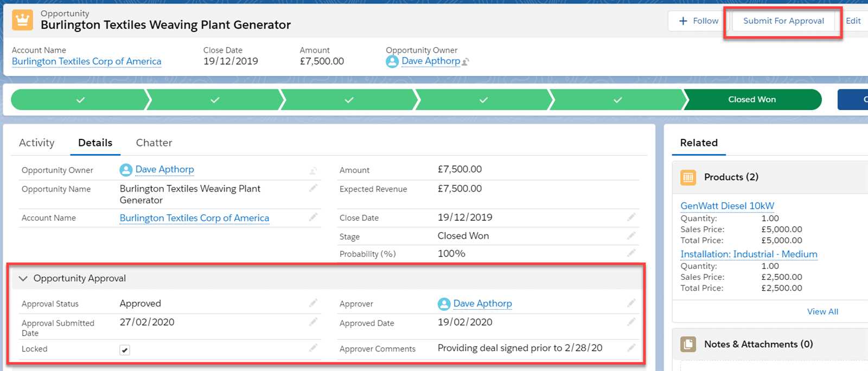The image size is (868, 371).
Task: Open Dave Apthorp link in Opportunity Owner field
Action: point(164,169)
